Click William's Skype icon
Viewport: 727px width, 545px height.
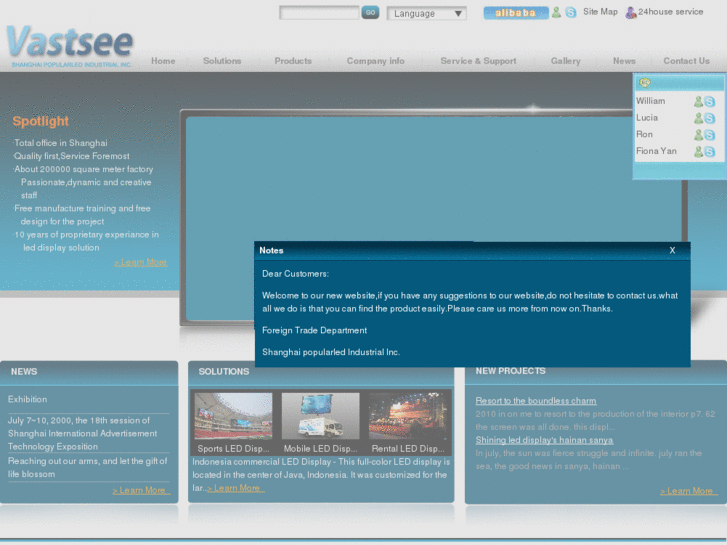pyautogui.click(x=709, y=102)
